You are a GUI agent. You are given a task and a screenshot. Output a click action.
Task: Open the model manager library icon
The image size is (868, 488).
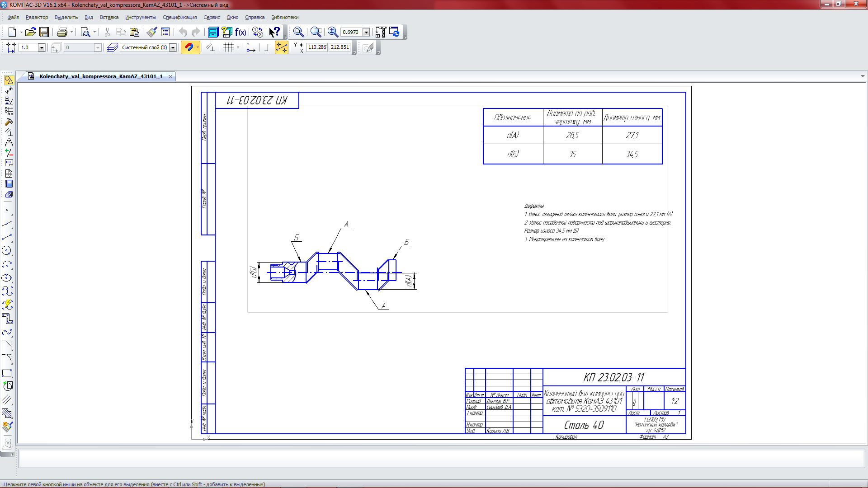point(212,32)
